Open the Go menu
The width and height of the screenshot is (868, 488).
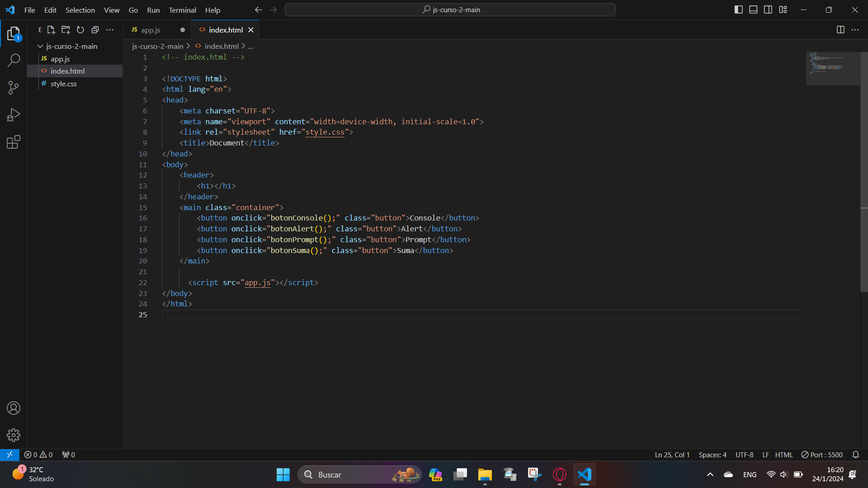click(x=133, y=10)
